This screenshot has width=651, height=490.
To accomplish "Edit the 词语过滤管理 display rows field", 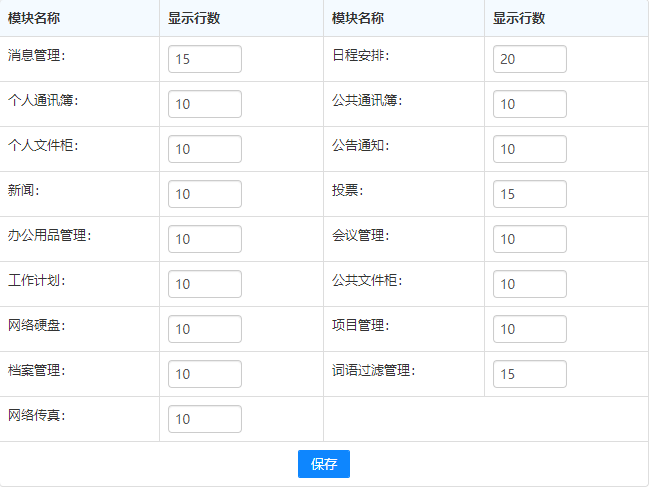I will pos(529,374).
